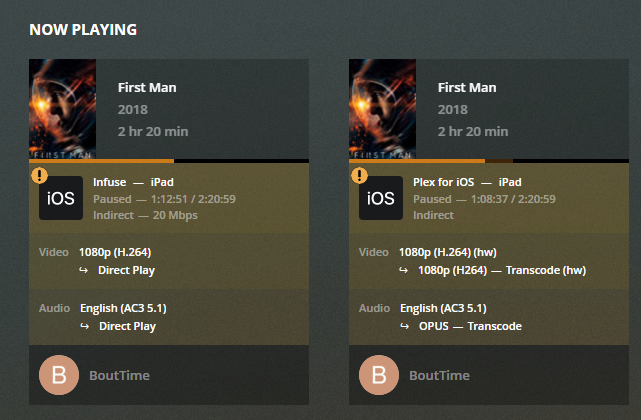Click BoutTime avatar in left card
Viewport: 641px width, 420px height.
click(x=57, y=375)
